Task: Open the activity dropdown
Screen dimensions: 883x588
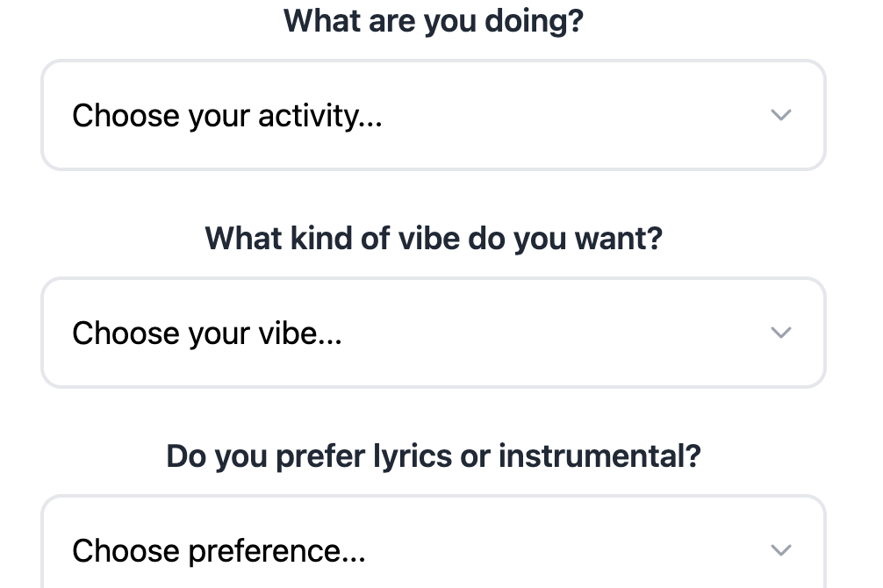Action: click(x=433, y=115)
